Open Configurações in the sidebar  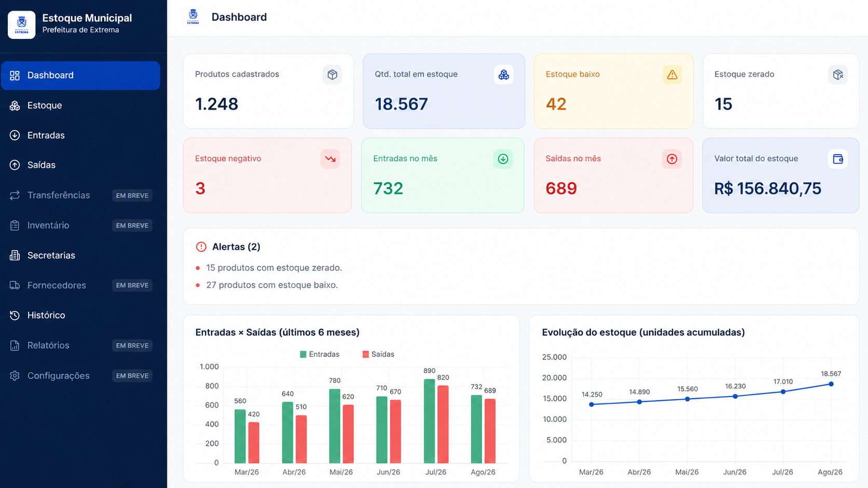tap(80, 375)
